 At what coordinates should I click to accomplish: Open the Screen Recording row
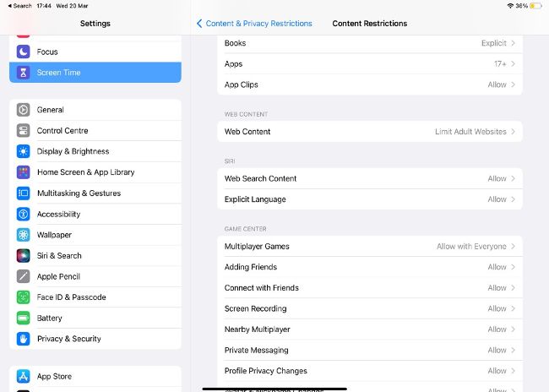click(369, 308)
